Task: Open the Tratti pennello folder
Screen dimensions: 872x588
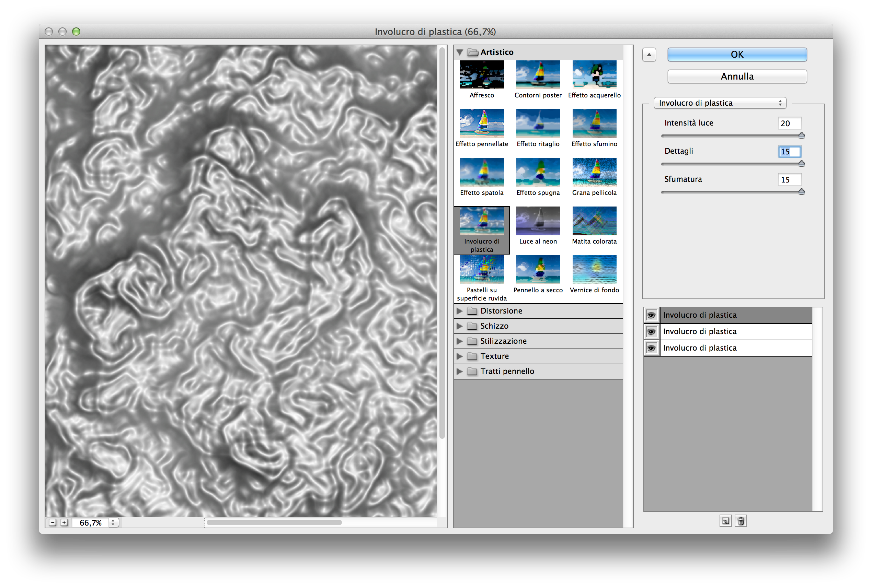Action: tap(459, 371)
